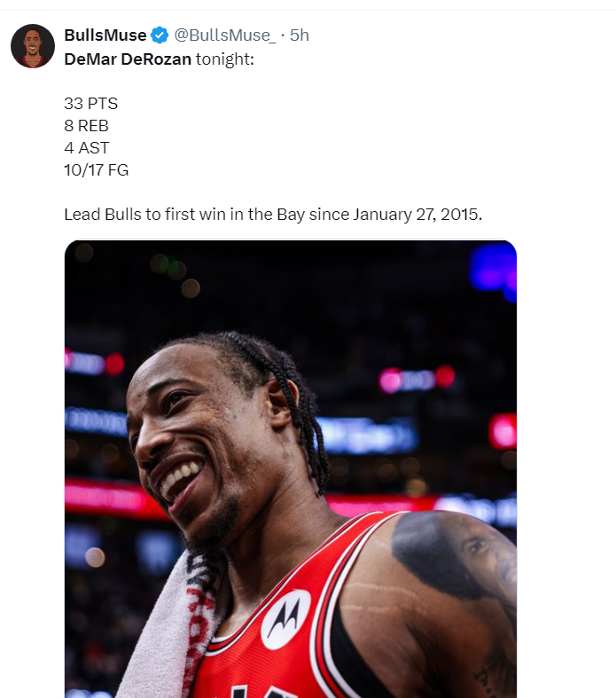Viewport: 616px width, 698px height.
Task: Click the Motorola logo in the photo
Action: (x=285, y=620)
